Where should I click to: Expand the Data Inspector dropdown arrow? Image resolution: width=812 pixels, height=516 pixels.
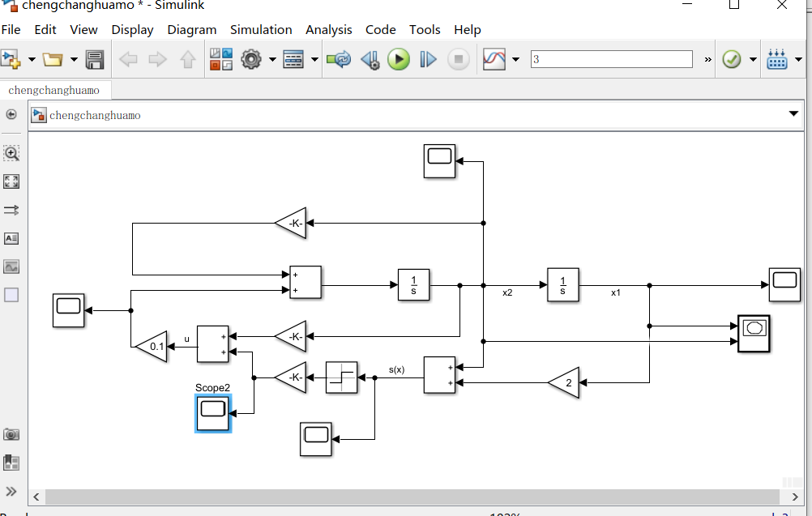point(515,59)
